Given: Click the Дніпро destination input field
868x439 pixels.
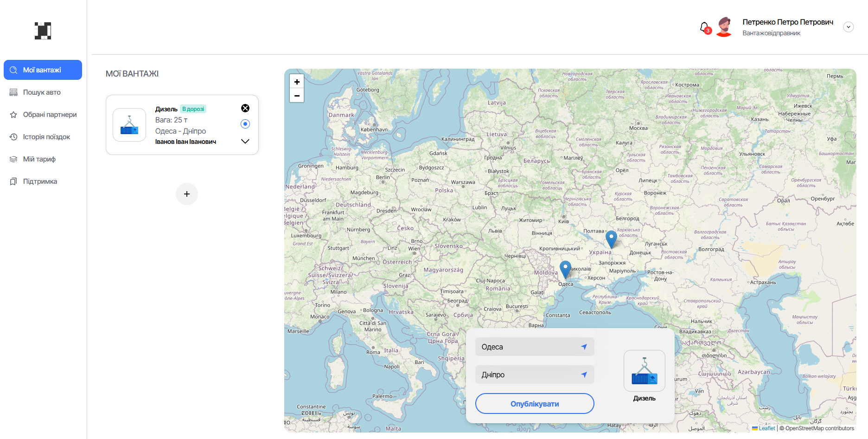Looking at the screenshot, I should (x=535, y=374).
